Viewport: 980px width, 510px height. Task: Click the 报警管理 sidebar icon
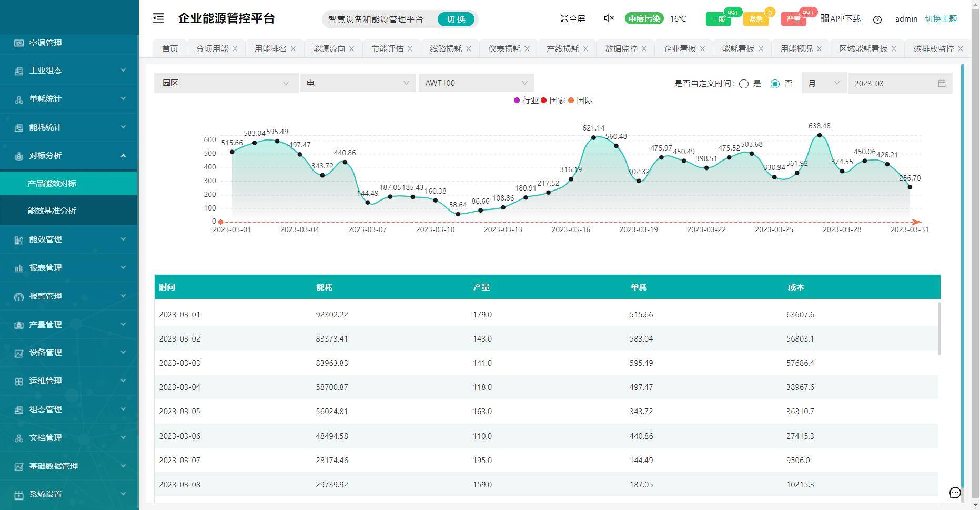click(x=19, y=296)
